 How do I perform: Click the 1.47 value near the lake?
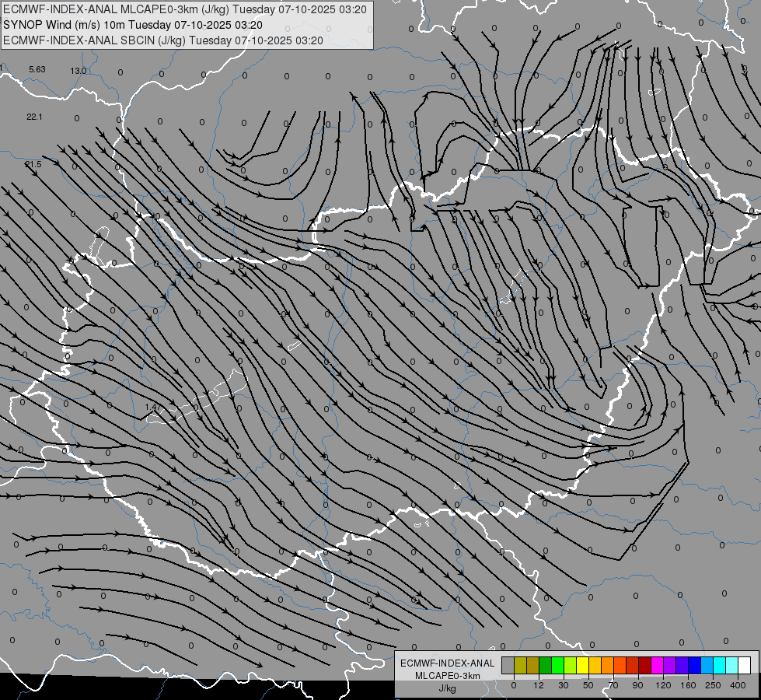point(152,407)
